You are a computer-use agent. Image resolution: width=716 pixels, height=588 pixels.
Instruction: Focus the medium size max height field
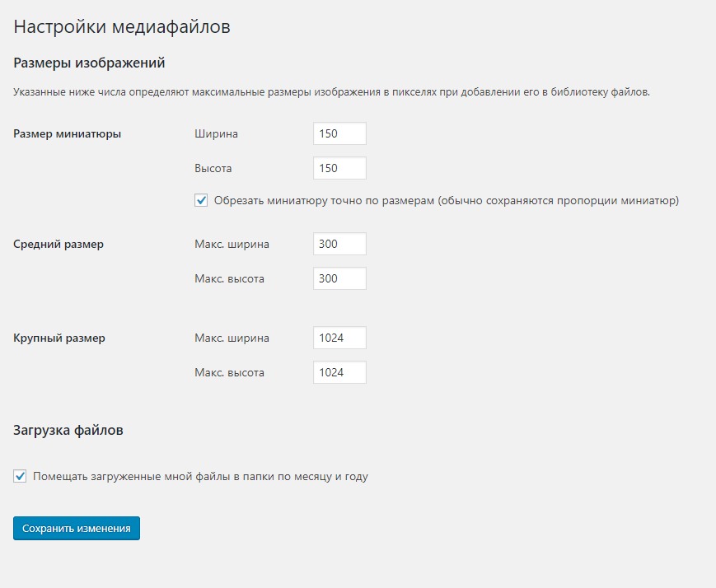[339, 278]
